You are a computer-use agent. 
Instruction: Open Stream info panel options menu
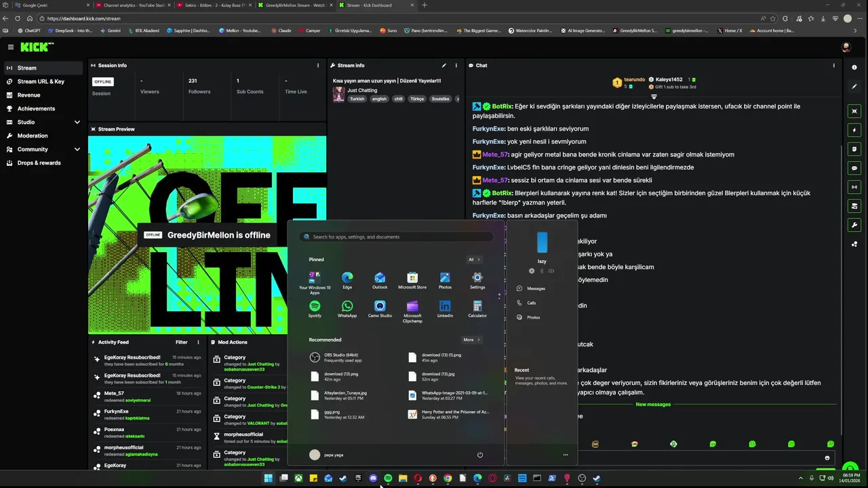tap(456, 66)
